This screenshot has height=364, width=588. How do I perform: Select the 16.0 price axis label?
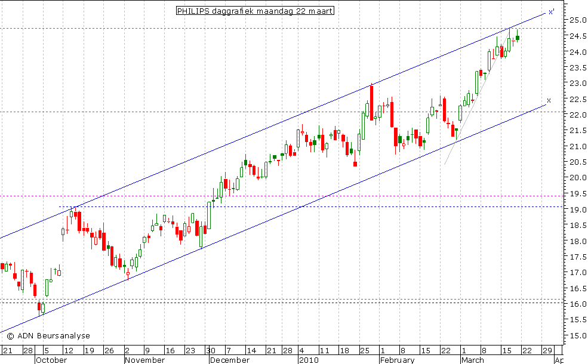pos(578,304)
